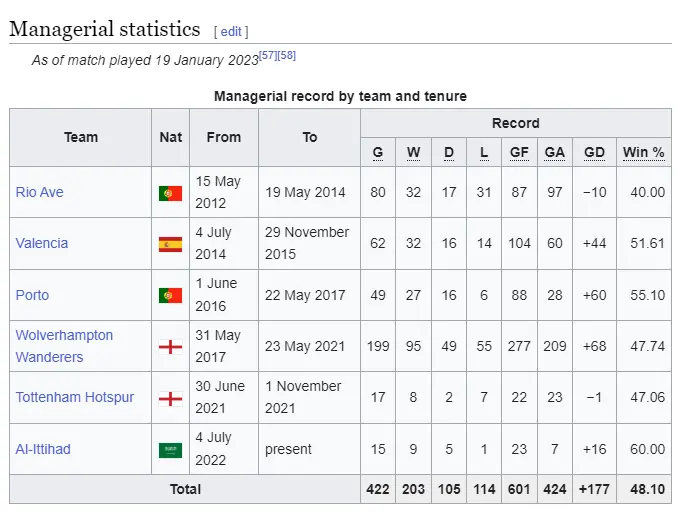The height and width of the screenshot is (512, 686).
Task: Follow the Al-Ittihad team link
Action: coord(43,449)
